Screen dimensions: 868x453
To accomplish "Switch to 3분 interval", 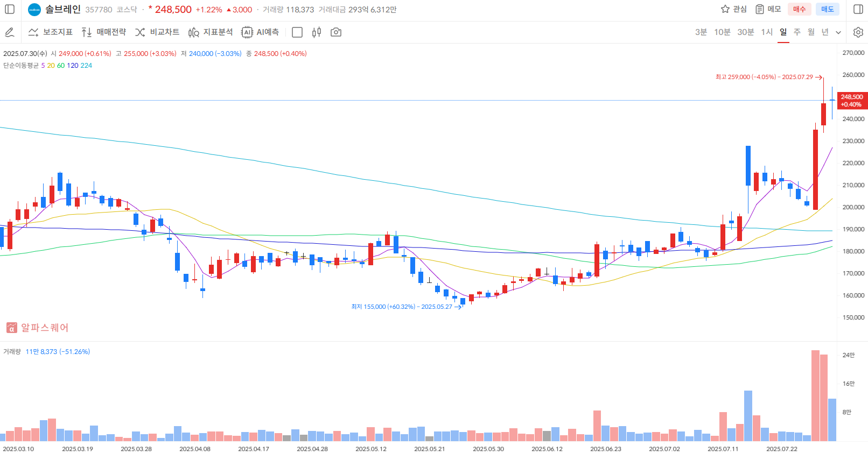I will coord(701,32).
